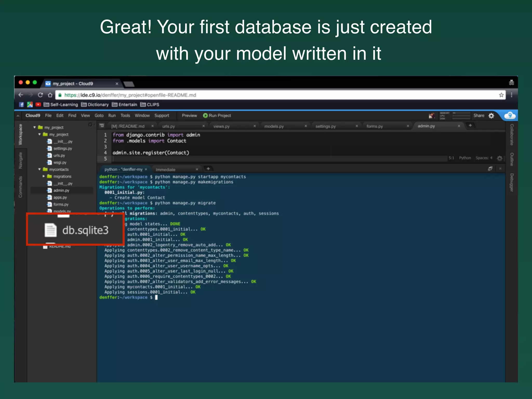Toggle the Debugger side panel
The image size is (532, 399).
pos(511,183)
